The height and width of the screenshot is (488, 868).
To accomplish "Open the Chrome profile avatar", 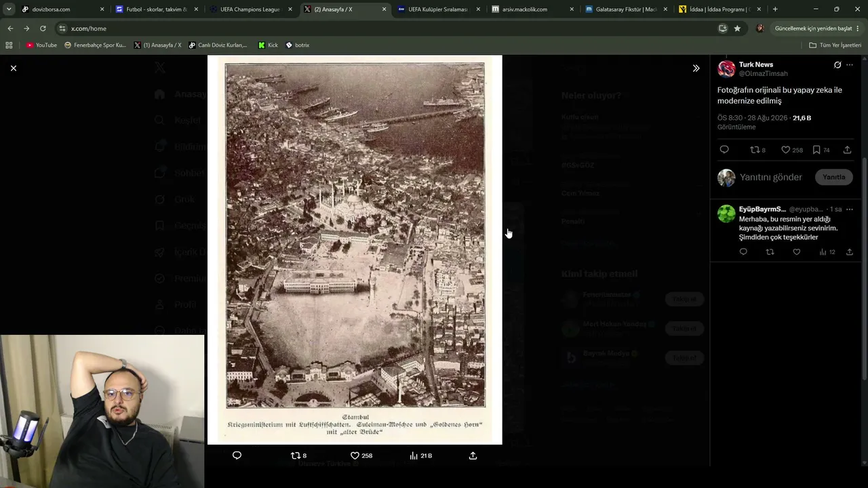I will [760, 28].
